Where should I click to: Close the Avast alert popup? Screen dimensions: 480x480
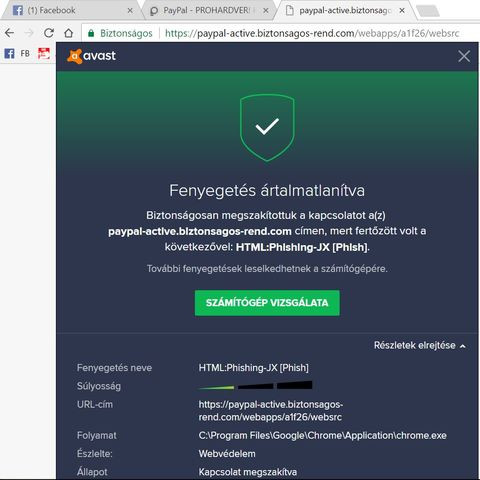(464, 56)
